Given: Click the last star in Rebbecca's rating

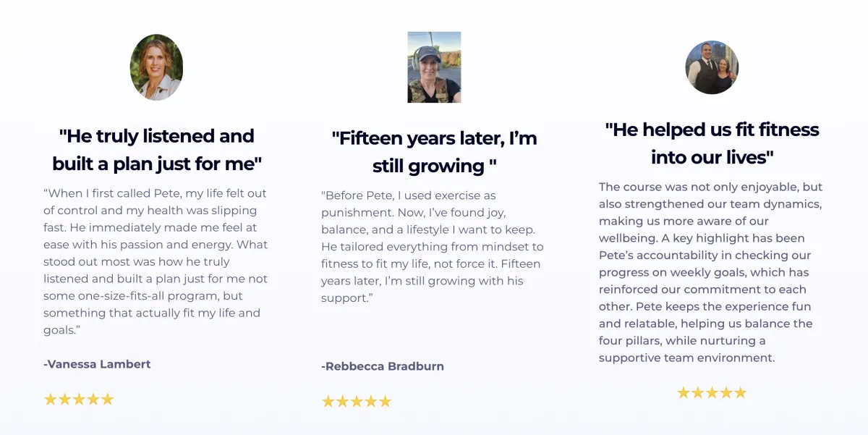Looking at the screenshot, I should tap(385, 401).
